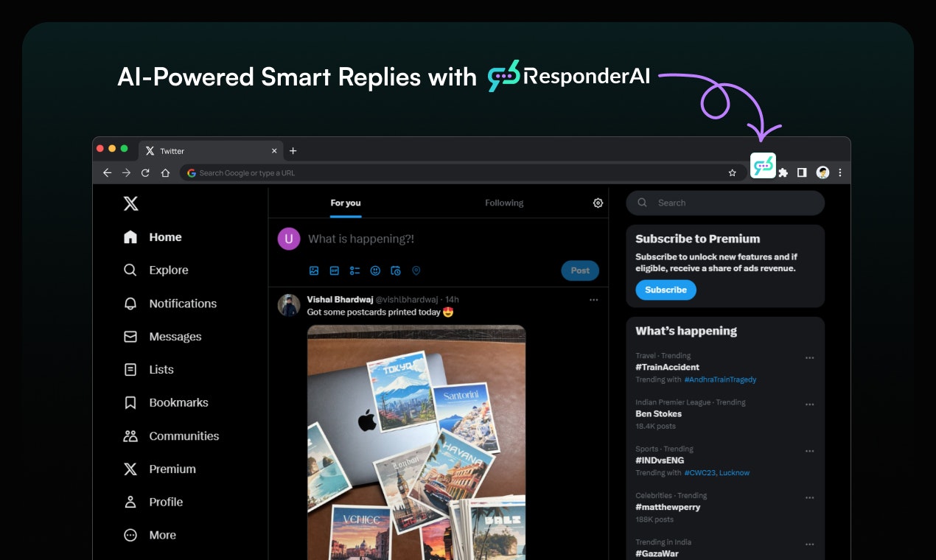Open Ben Stokes trend
This screenshot has width=936, height=560.
point(659,414)
